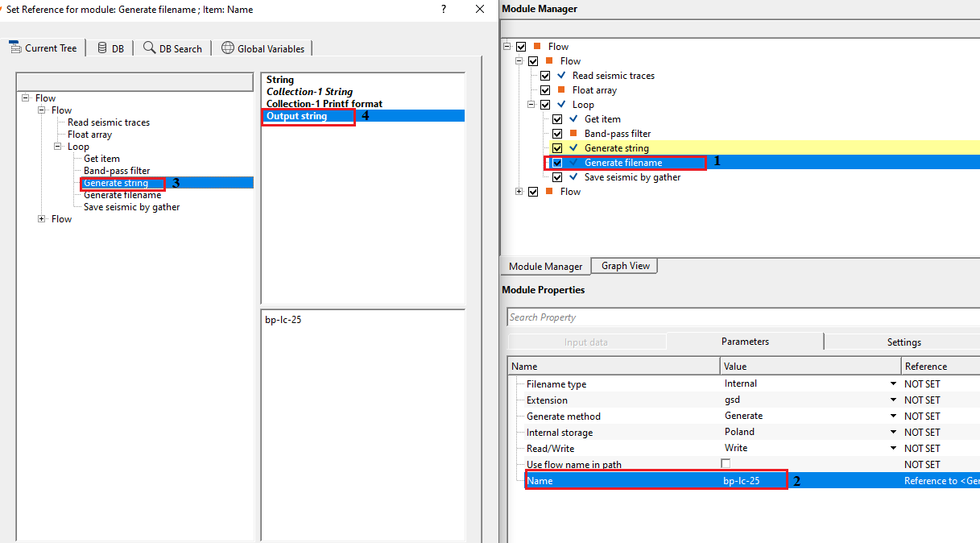Click the Search Property input field

pyautogui.click(x=741, y=317)
